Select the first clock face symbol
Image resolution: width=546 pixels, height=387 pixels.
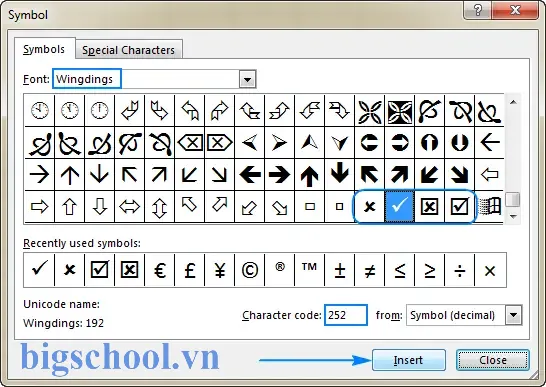[x=39, y=110]
